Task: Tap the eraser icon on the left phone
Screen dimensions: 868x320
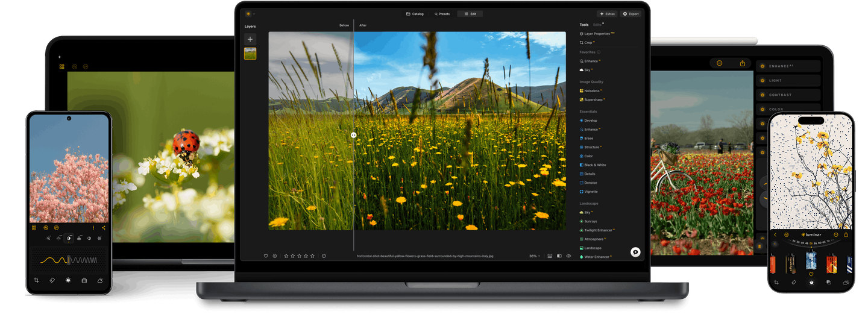Action: pos(52,280)
